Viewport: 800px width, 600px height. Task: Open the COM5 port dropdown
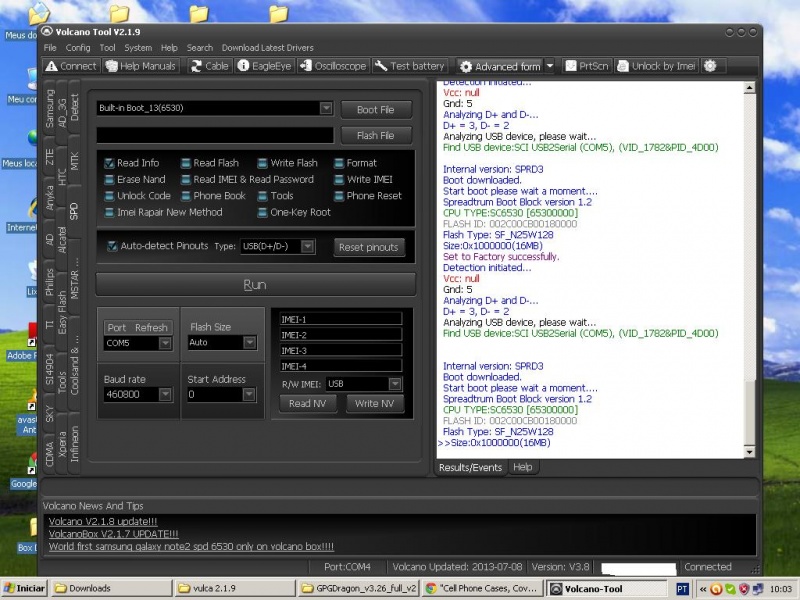point(165,343)
